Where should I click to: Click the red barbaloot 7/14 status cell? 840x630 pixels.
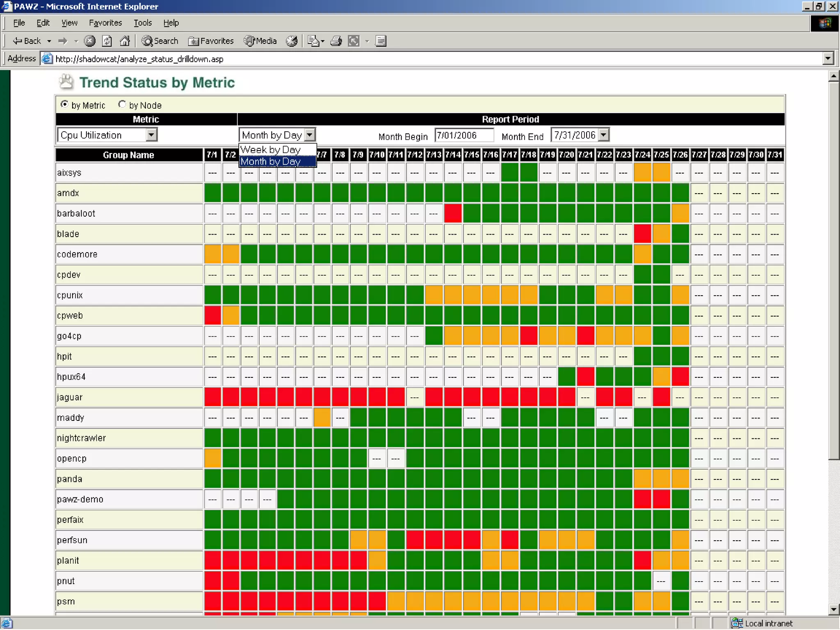(453, 214)
